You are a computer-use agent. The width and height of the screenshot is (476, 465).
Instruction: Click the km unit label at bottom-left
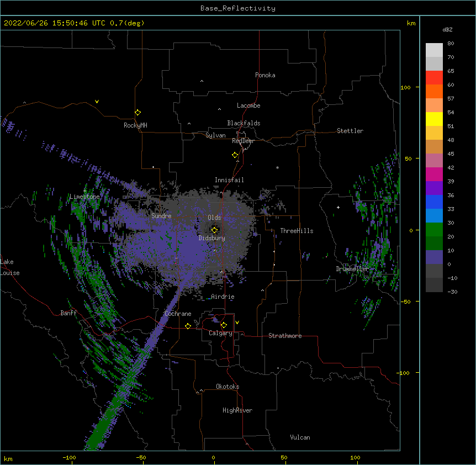[8, 459]
